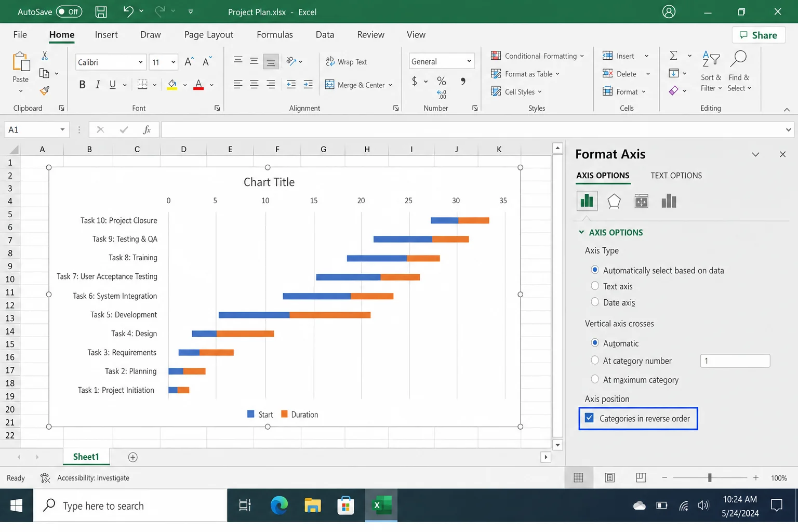Select Automatically select based on data
Viewport: 798px width, 532px height.
[x=595, y=270]
